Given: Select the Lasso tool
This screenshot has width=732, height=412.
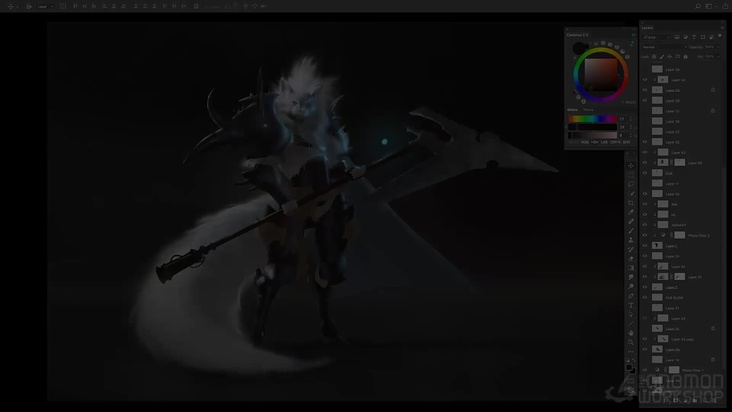Looking at the screenshot, I should pyautogui.click(x=631, y=184).
